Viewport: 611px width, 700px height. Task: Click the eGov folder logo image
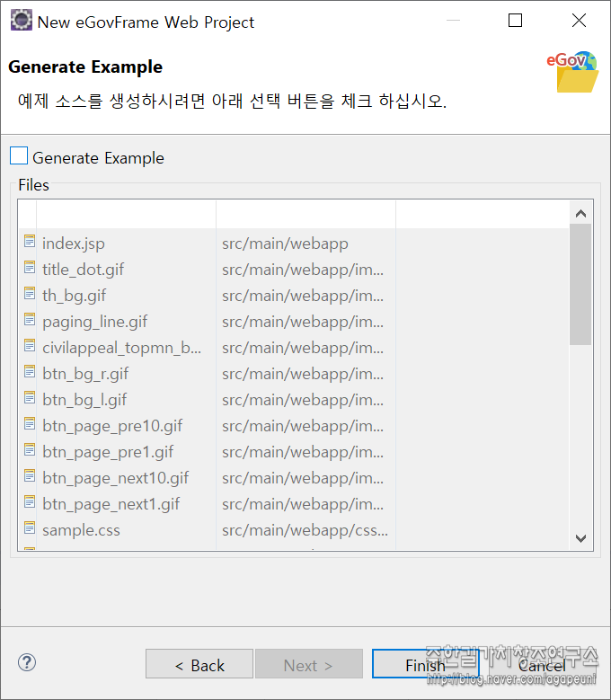point(572,72)
